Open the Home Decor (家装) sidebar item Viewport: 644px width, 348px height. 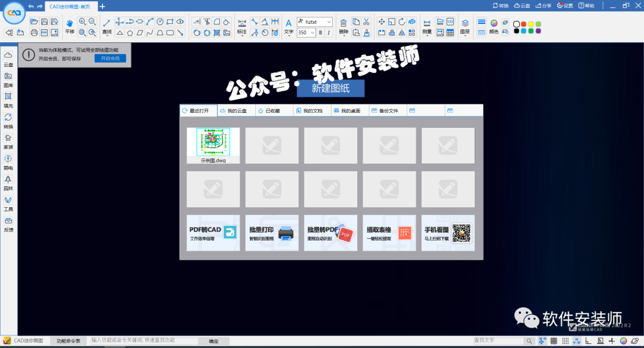point(8,141)
